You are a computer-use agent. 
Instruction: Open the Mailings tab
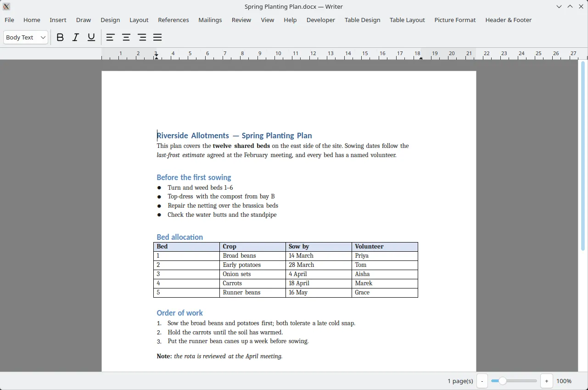pyautogui.click(x=210, y=20)
